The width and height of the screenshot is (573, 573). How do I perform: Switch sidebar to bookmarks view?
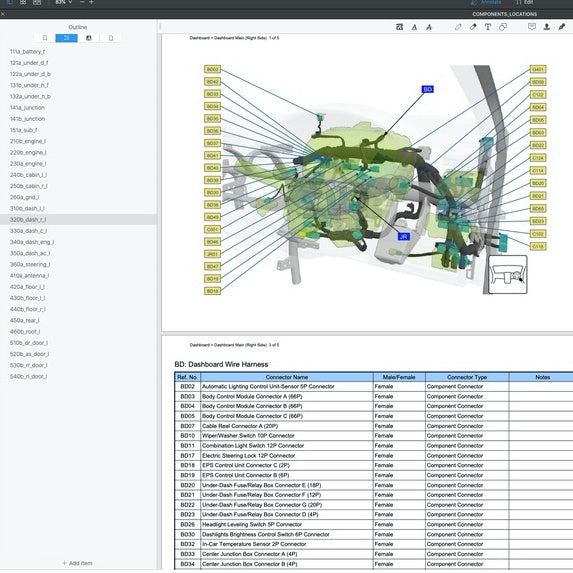[45, 38]
